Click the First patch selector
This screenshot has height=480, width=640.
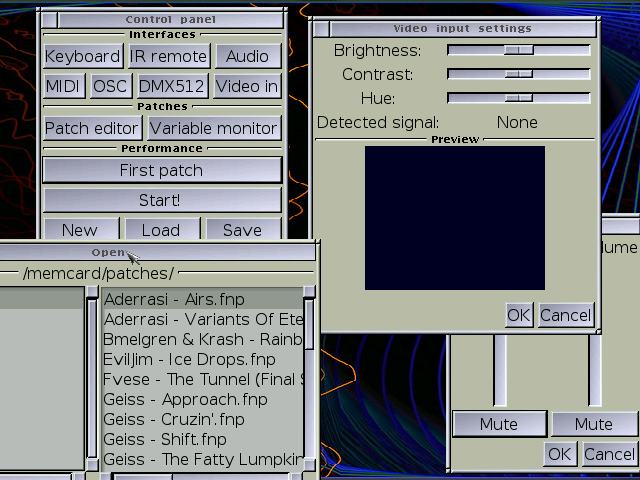point(161,170)
